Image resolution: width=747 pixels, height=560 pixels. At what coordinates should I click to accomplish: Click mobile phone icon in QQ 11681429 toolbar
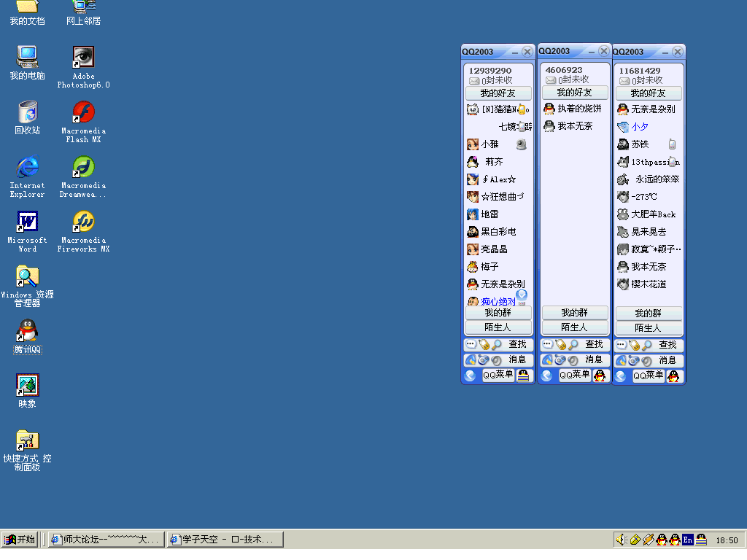pyautogui.click(x=634, y=345)
